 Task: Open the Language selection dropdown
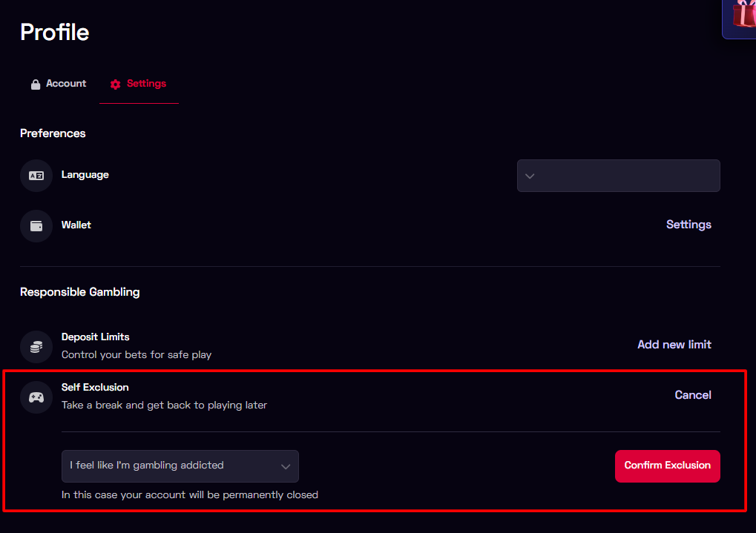(618, 176)
